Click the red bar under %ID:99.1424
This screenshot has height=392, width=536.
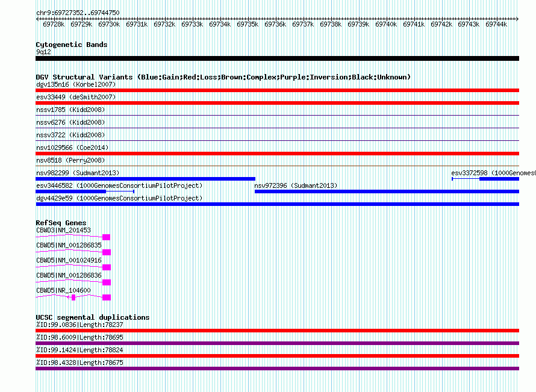tap(277, 356)
